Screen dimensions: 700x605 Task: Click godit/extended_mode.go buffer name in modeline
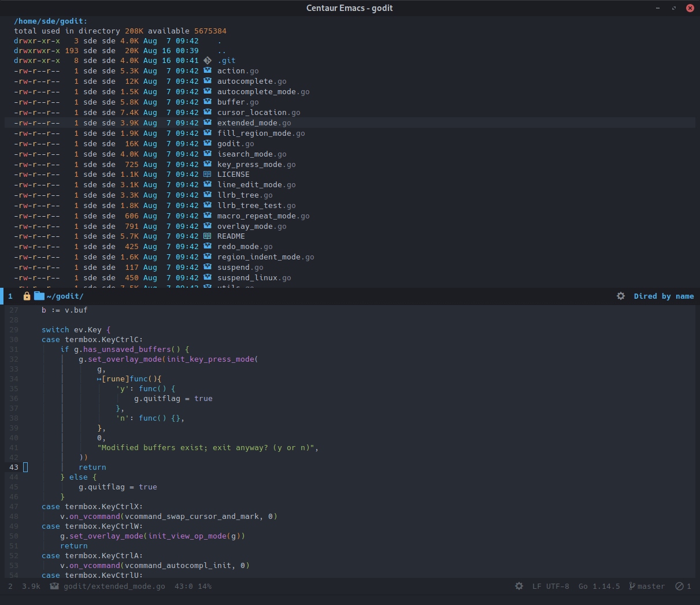pos(114,587)
